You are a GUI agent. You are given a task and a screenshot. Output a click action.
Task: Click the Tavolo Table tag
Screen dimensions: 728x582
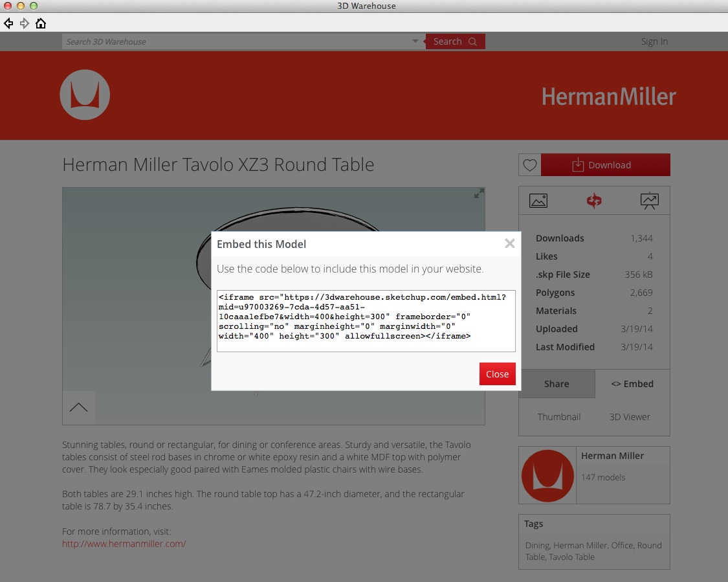[571, 557]
